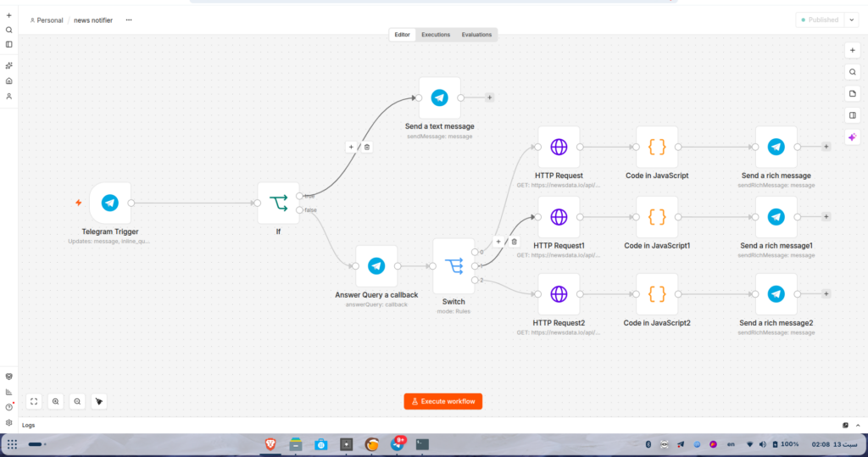Open Brave browser from the taskbar
This screenshot has width=868, height=457.
tap(270, 444)
